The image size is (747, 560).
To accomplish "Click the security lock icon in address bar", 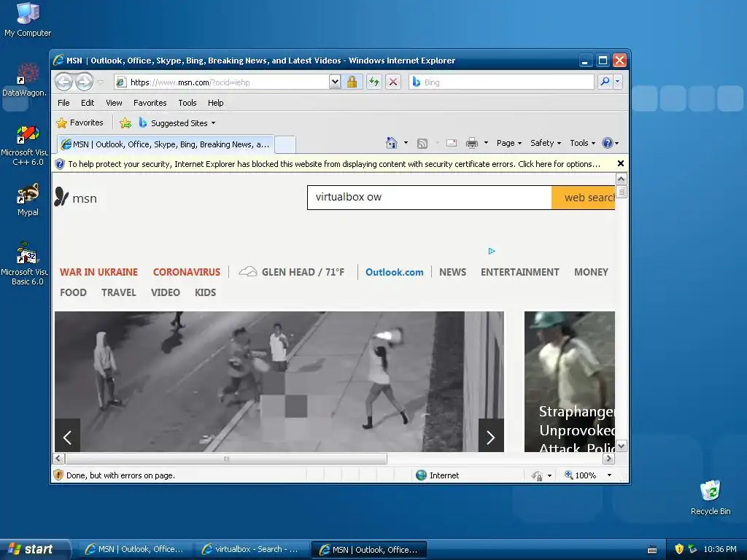I will [x=352, y=82].
